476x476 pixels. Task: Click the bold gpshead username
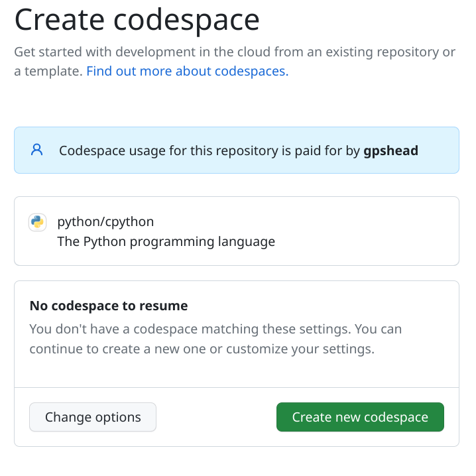[390, 150]
